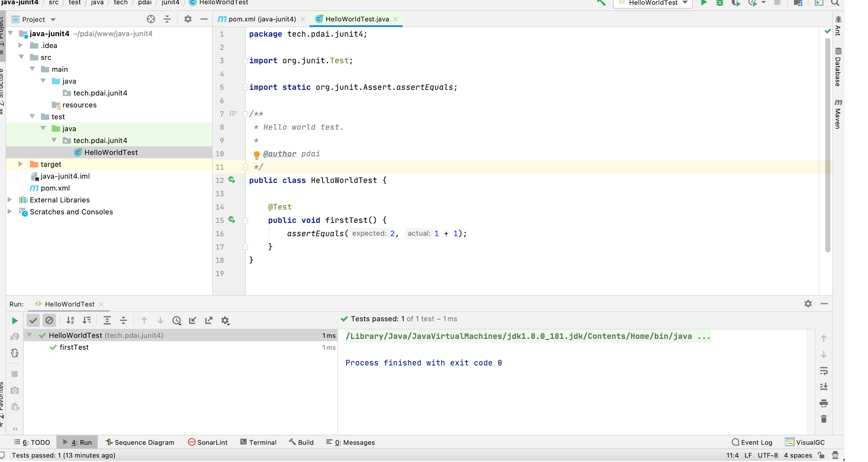Viewport: 868px width, 462px height.
Task: Click the green Run button in top toolbar
Action: click(x=704, y=3)
